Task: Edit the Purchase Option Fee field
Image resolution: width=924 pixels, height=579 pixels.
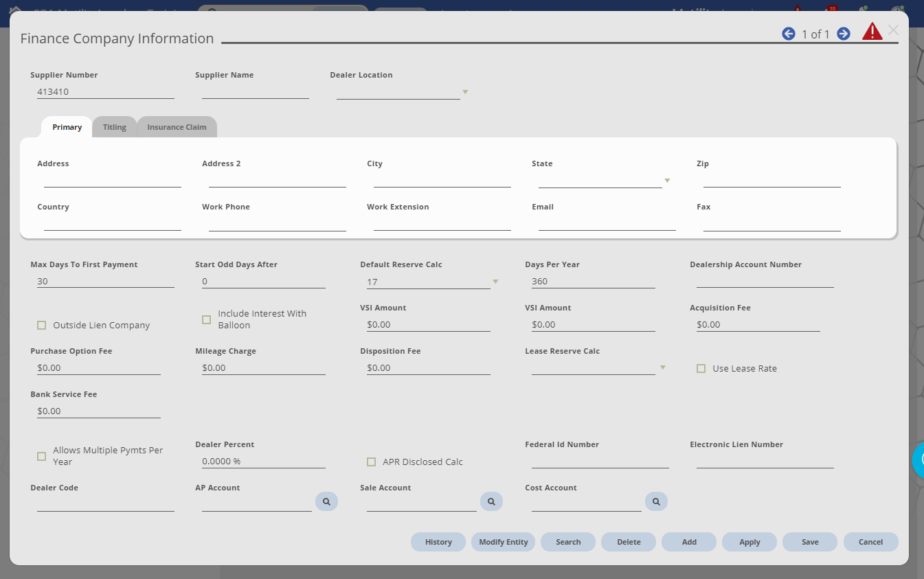Action: (99, 367)
